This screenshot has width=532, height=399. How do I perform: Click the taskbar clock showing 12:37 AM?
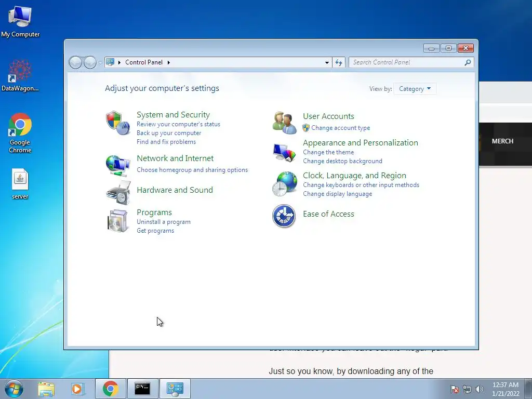point(506,389)
